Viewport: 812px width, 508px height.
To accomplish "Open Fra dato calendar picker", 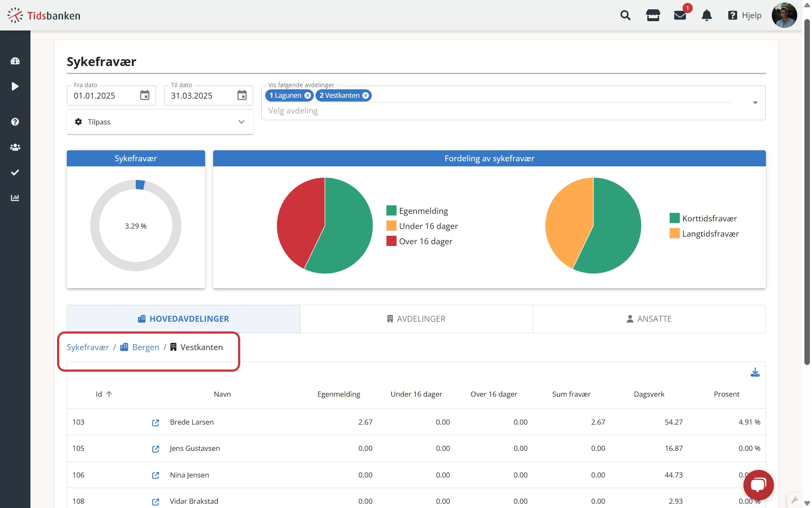I will [145, 96].
